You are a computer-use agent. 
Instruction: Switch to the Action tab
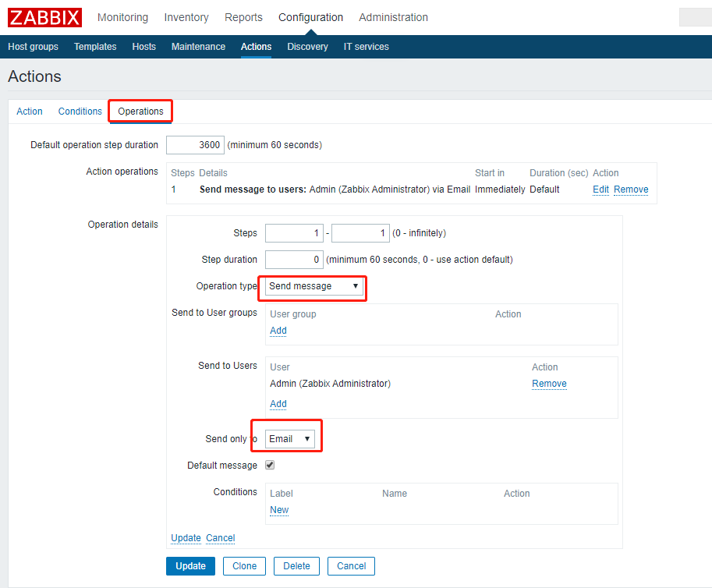tap(30, 112)
